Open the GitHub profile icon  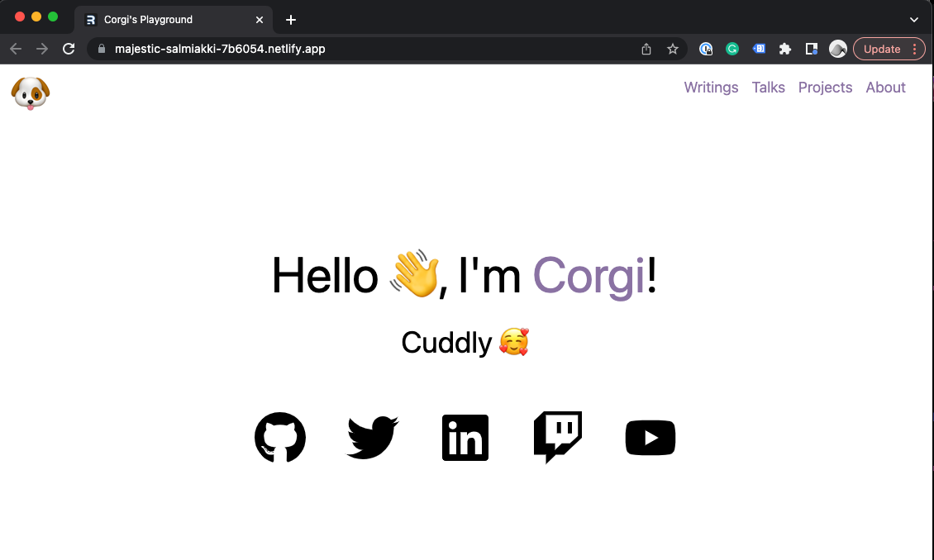click(x=280, y=438)
